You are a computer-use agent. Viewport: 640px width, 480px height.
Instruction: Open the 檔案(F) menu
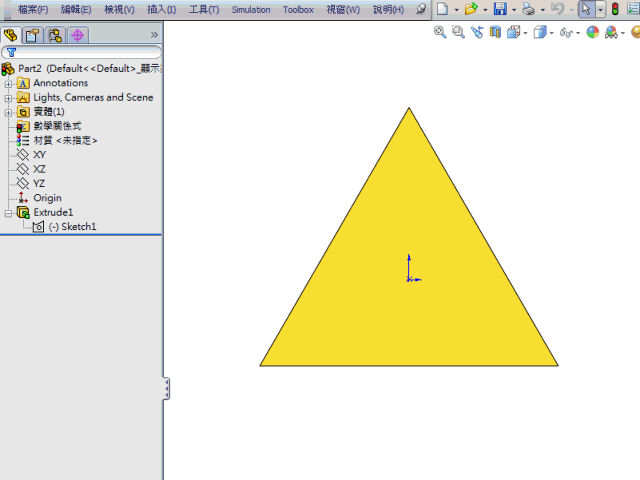[33, 9]
